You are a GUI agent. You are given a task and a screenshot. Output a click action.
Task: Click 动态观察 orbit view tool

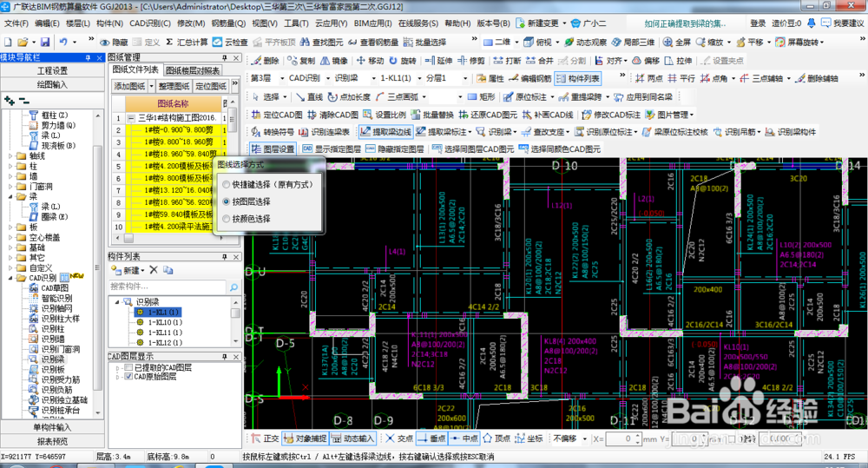click(586, 42)
